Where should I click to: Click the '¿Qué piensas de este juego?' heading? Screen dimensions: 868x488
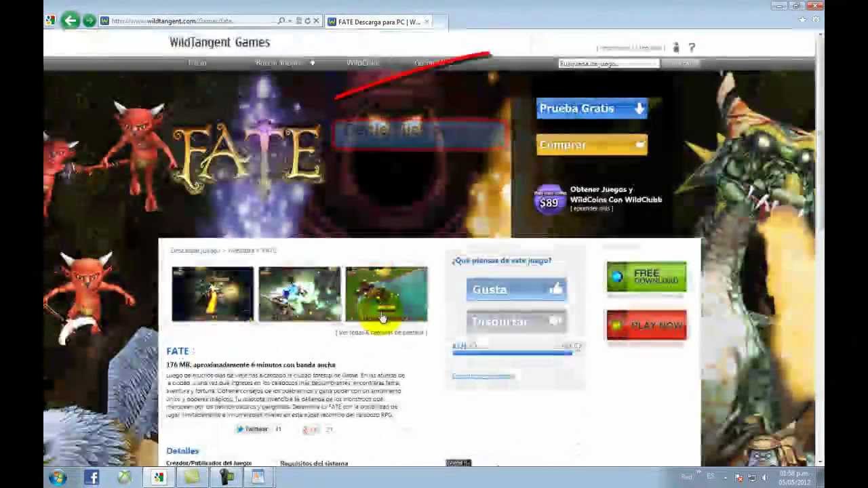(x=502, y=261)
